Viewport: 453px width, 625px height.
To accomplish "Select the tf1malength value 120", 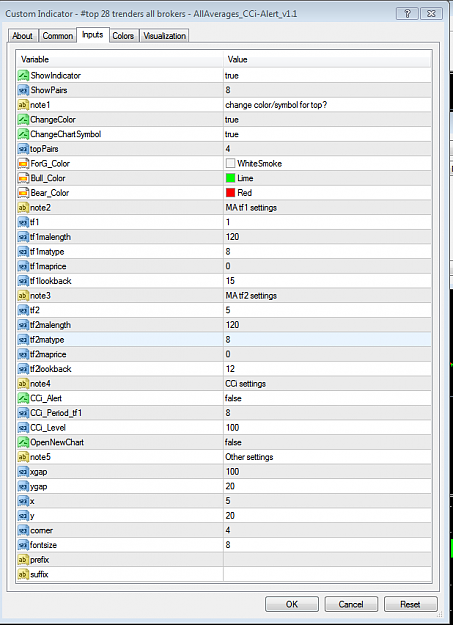I will [x=232, y=237].
